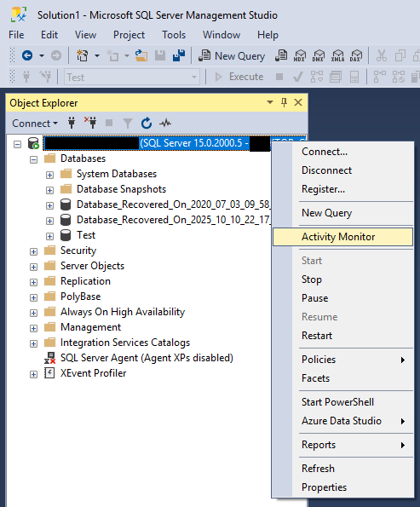Click the DAX query icon
The image size is (420, 507).
pos(356,55)
